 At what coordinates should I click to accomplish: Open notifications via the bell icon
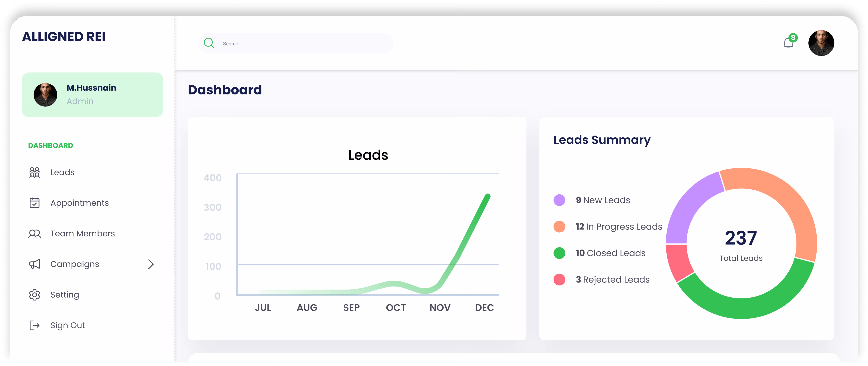(788, 43)
